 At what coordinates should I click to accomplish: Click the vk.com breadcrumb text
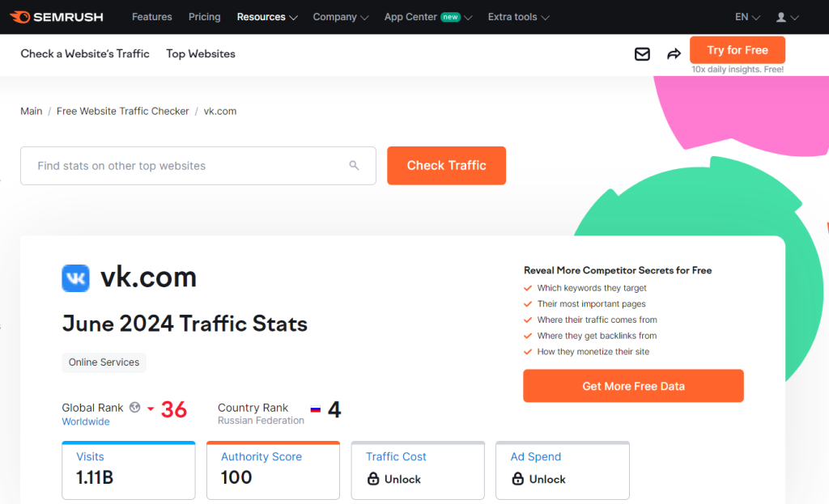[220, 111]
